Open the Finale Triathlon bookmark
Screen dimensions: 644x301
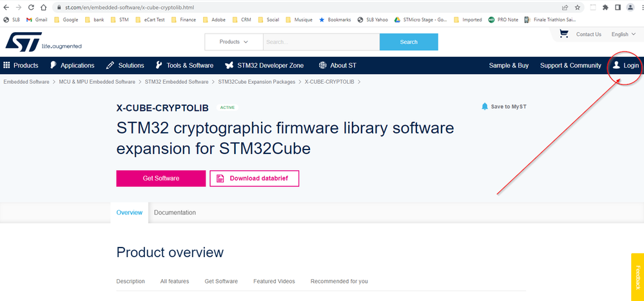(551, 20)
